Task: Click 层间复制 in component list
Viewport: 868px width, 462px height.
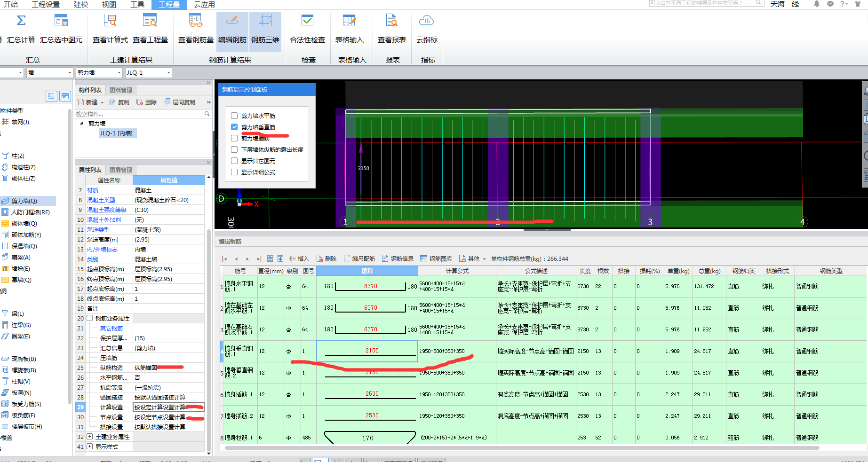Action: tap(179, 102)
